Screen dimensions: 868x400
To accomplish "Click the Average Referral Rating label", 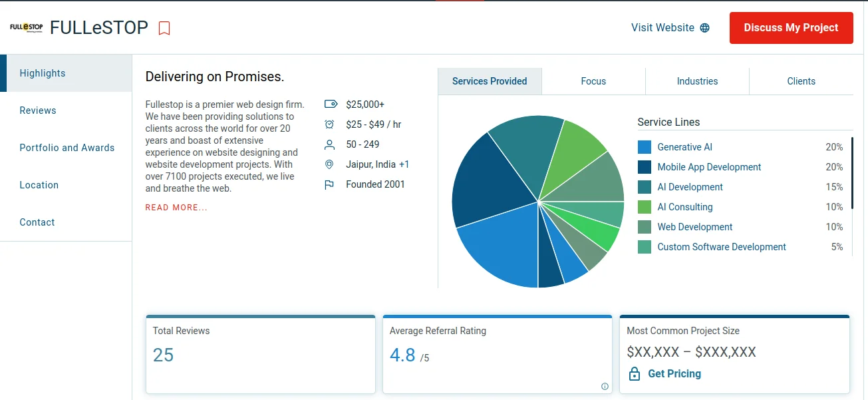I will [438, 331].
